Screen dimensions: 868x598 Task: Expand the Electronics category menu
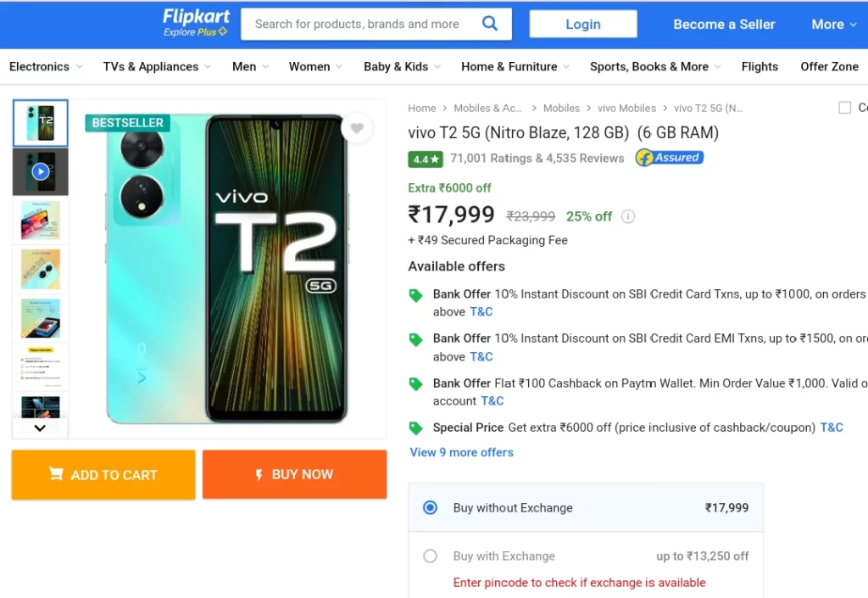tap(46, 66)
